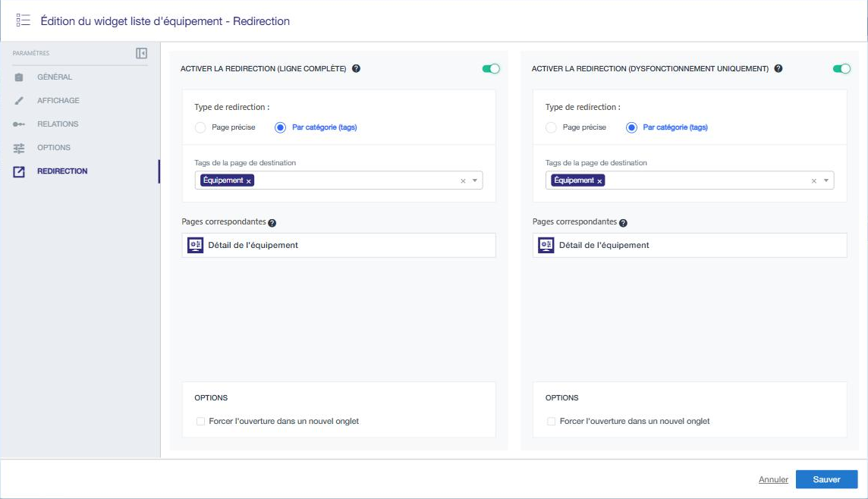
Task: Click the Options sliders icon
Action: (19, 149)
